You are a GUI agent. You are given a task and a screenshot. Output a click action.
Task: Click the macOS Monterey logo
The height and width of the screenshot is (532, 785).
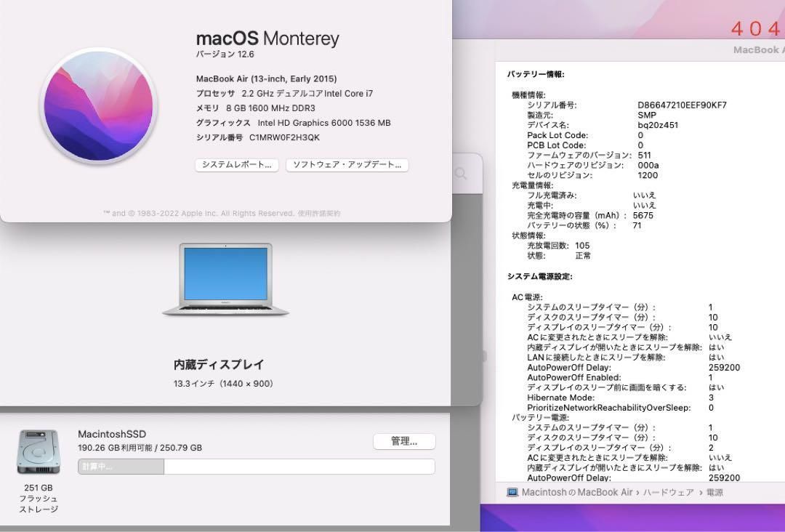pyautogui.click(x=99, y=106)
